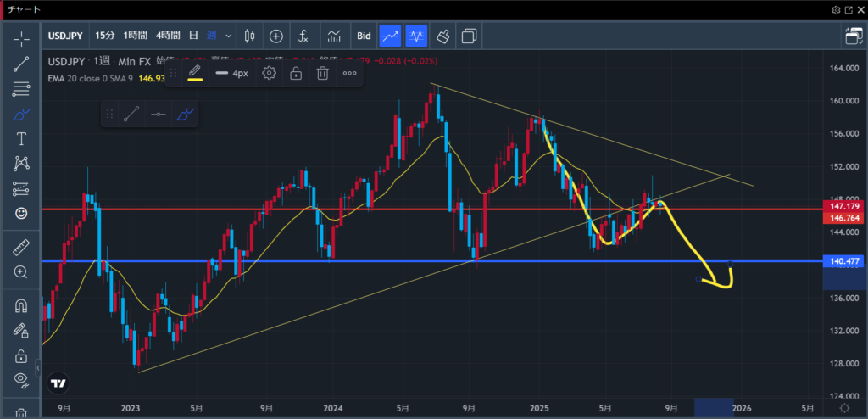Open the chart patterns tool
Screen dimensions: 868x419
click(21, 164)
